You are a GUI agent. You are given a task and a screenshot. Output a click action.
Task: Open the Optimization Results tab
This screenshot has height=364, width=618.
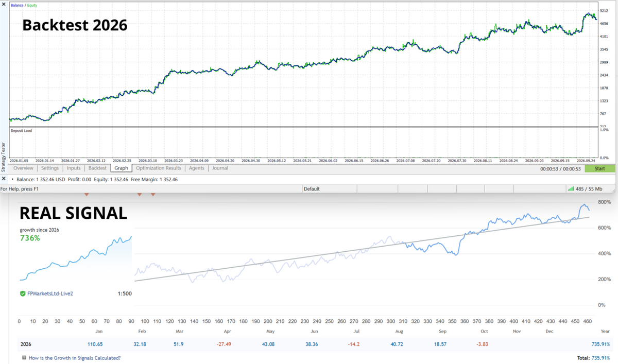[x=159, y=168]
